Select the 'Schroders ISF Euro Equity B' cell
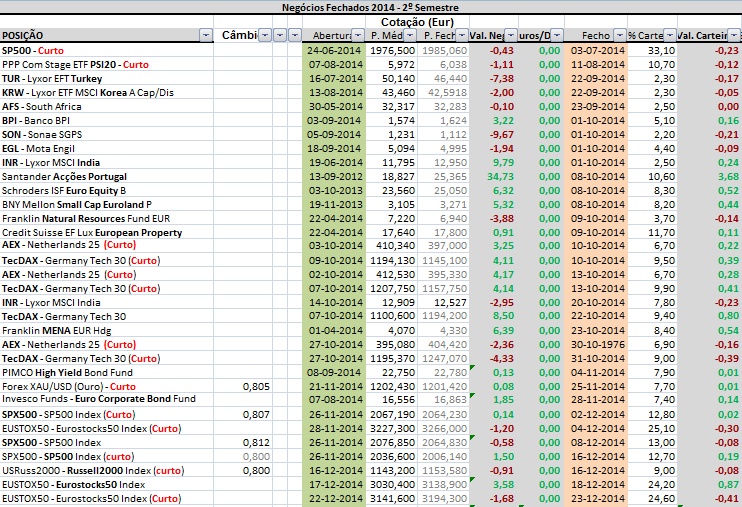 107,190
